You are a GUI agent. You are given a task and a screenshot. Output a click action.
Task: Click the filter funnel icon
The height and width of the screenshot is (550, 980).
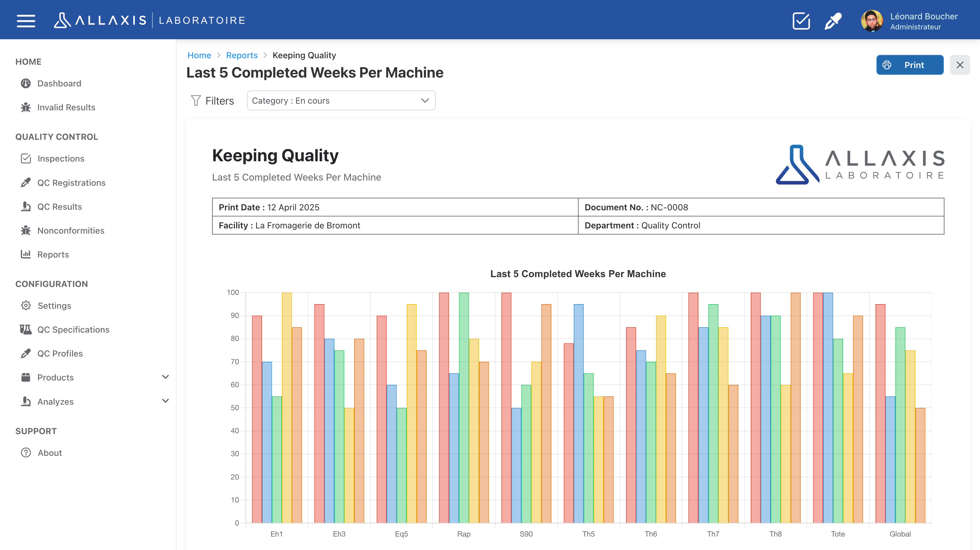point(196,101)
